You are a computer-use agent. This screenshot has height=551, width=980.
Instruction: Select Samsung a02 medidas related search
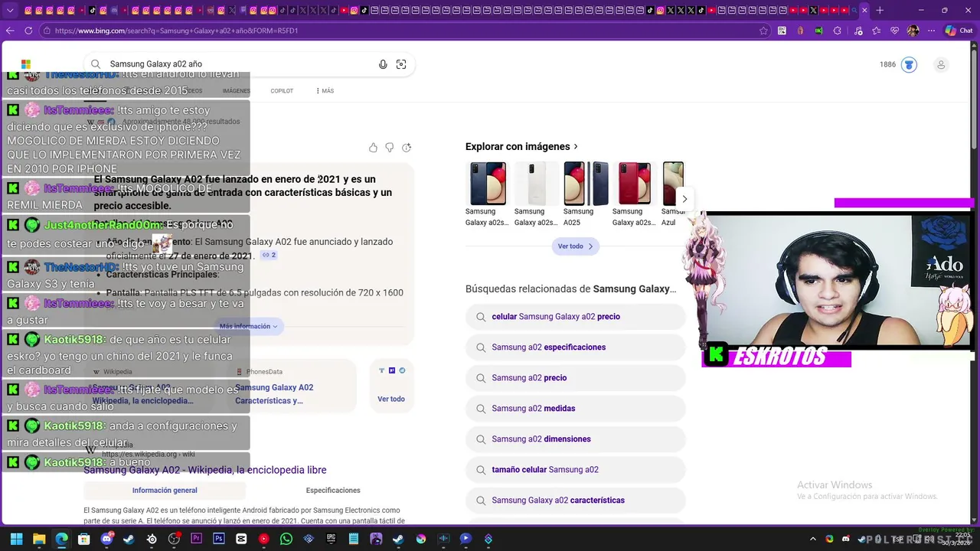(575, 409)
